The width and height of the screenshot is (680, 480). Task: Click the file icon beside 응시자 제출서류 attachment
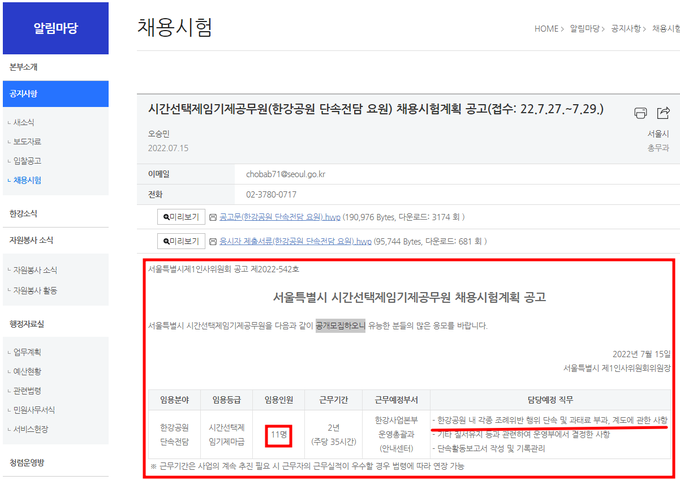click(213, 242)
